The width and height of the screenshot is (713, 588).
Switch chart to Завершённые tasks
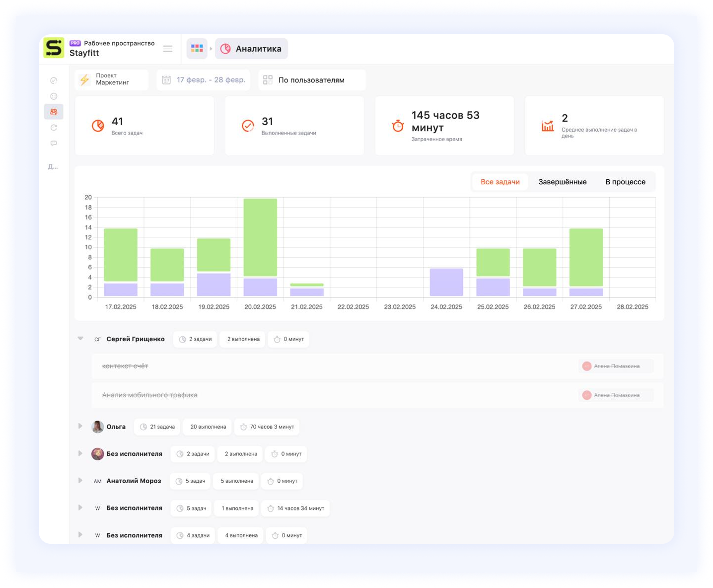(x=562, y=182)
